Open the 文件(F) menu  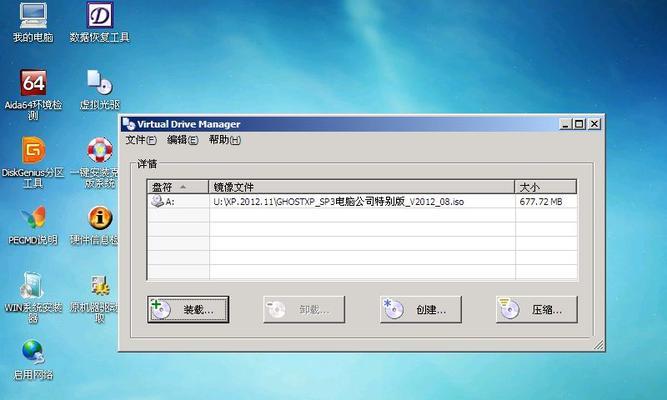(x=141, y=140)
